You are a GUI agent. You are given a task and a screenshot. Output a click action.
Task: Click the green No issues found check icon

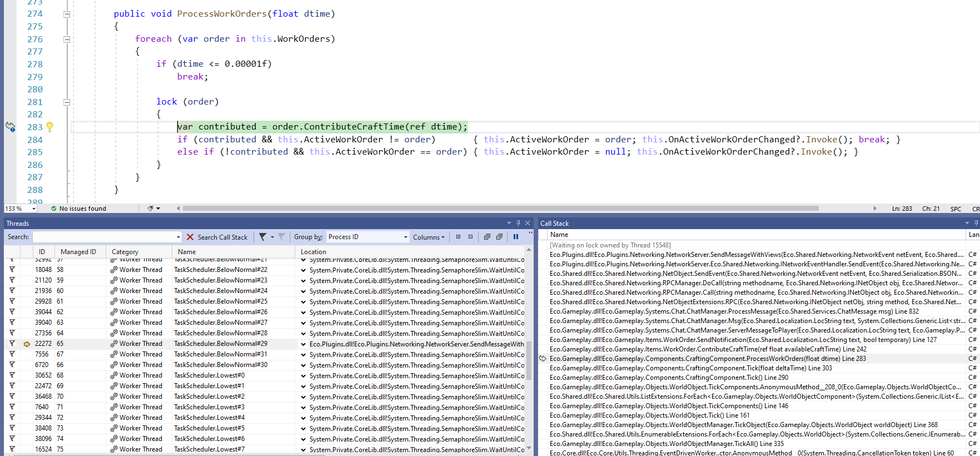(x=54, y=209)
